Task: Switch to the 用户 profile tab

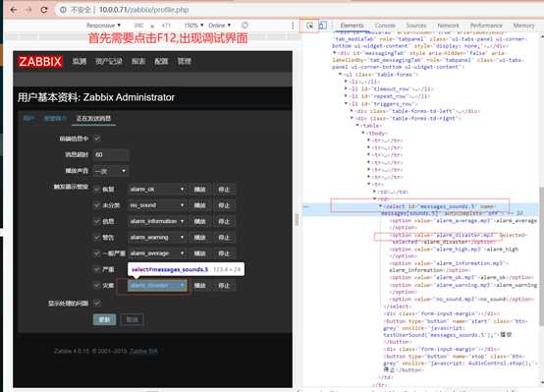Action: (28, 119)
